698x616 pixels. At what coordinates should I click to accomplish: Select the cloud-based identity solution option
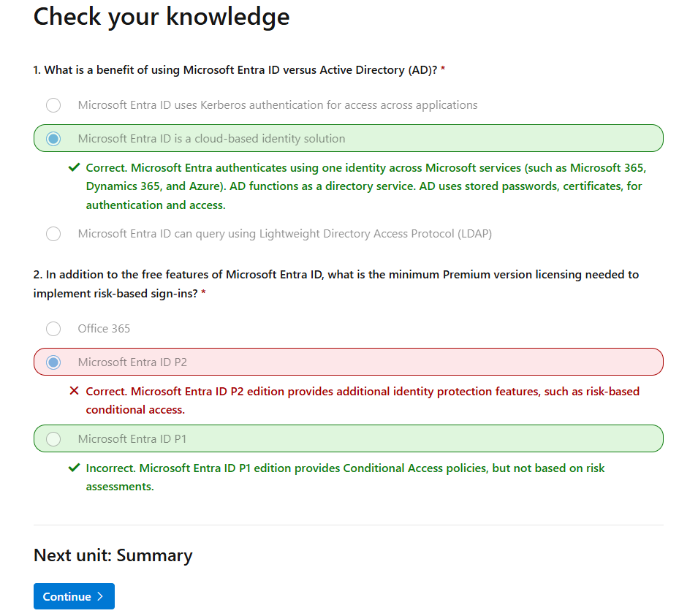53,137
